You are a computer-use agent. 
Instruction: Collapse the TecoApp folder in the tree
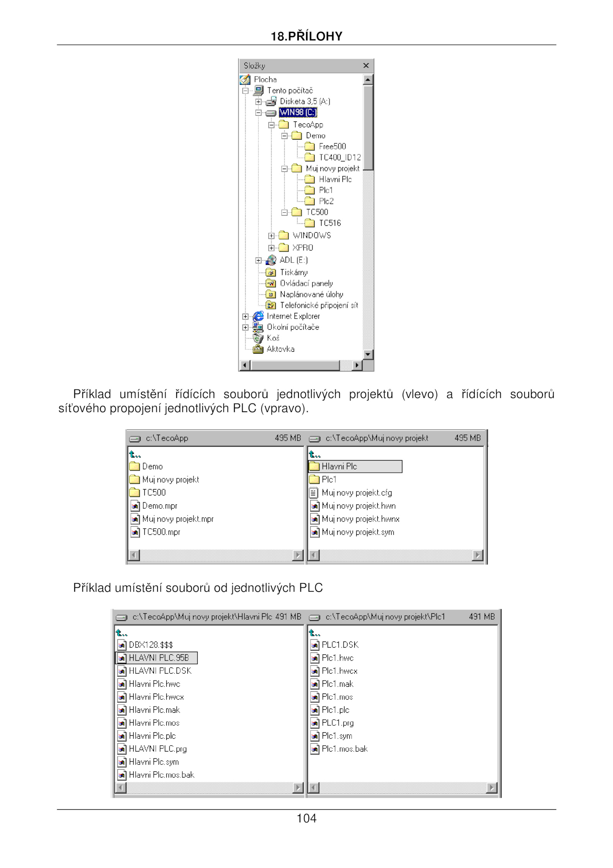(x=271, y=125)
